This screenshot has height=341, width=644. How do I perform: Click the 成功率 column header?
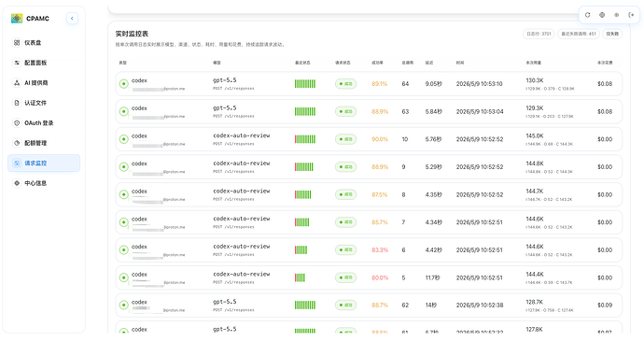(377, 63)
